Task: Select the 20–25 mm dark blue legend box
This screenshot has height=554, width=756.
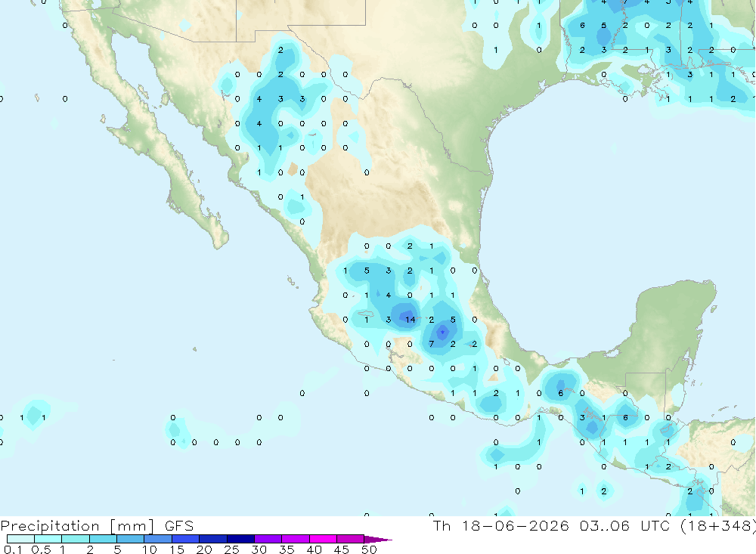Action: point(213,539)
